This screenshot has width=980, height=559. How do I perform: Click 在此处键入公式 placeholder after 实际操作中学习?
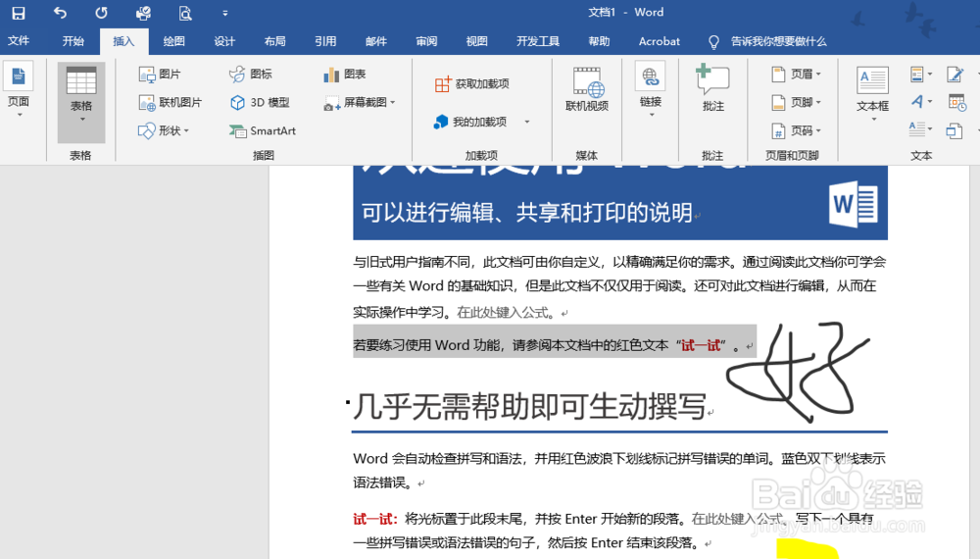tap(505, 312)
